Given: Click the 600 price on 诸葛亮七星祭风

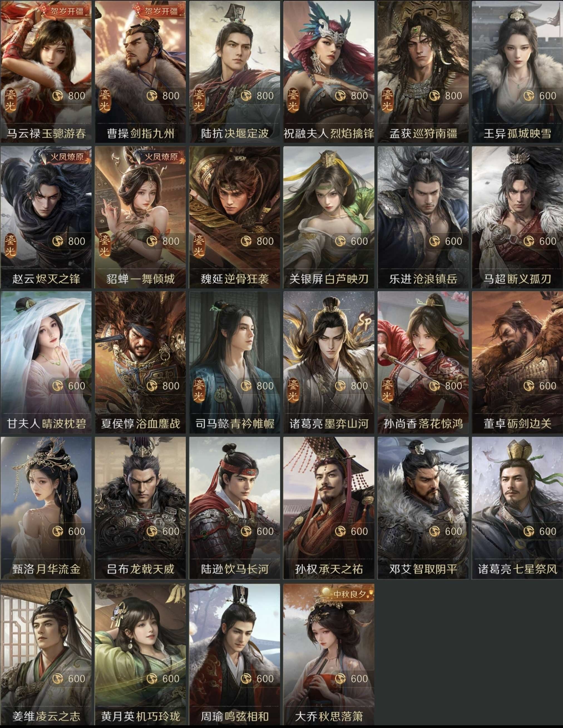Looking at the screenshot, I should click(548, 531).
